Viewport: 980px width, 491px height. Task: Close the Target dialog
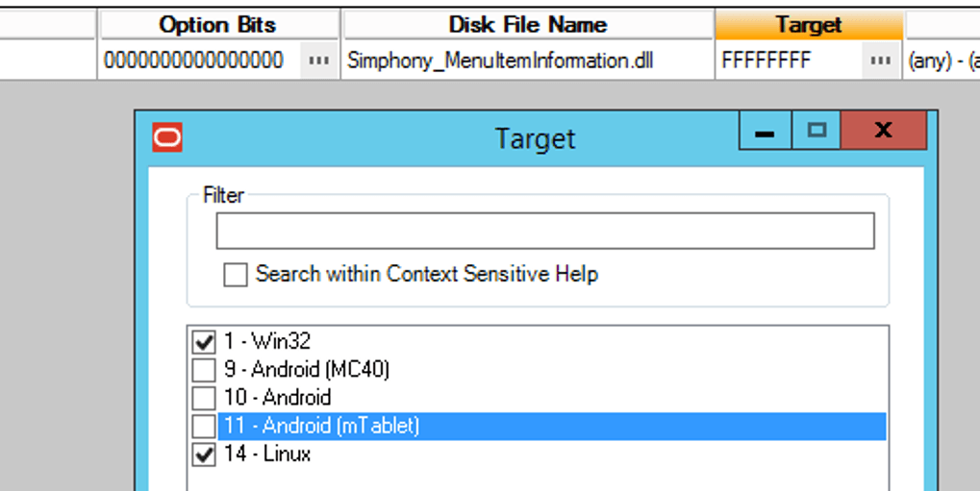pos(883,132)
